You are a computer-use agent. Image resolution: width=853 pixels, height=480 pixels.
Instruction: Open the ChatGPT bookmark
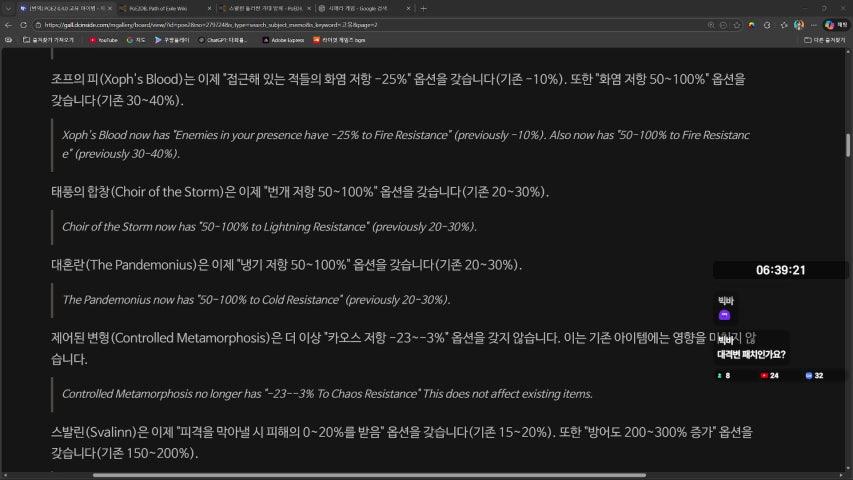pos(225,40)
